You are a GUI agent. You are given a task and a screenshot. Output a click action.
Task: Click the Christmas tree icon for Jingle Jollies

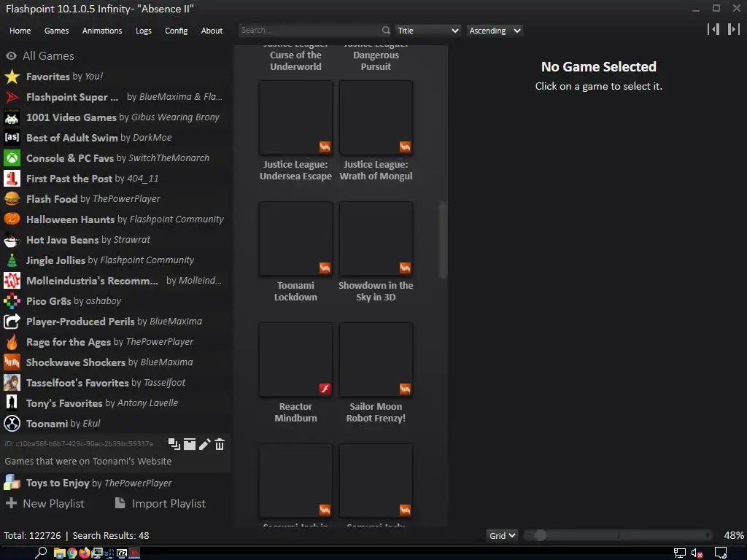(12, 260)
